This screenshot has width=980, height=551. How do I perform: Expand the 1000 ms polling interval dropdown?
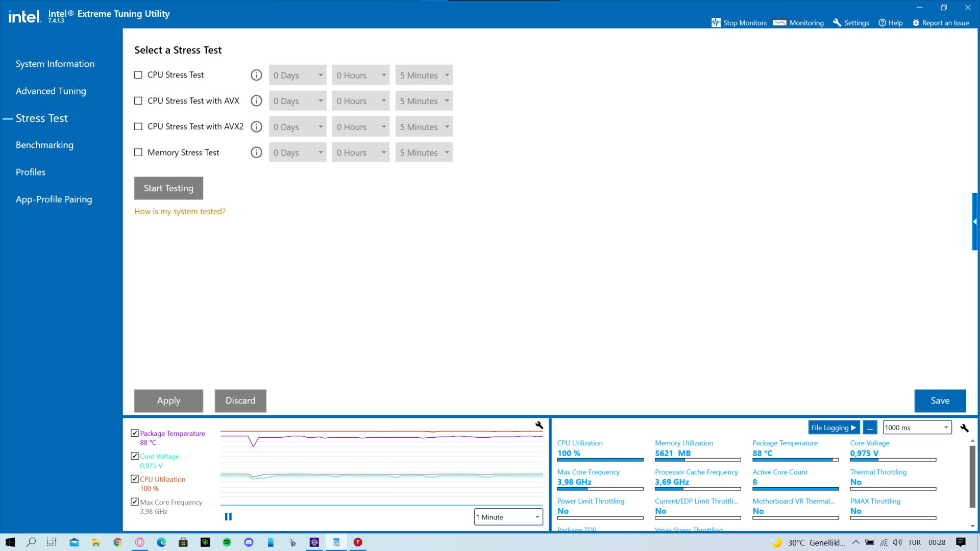(x=917, y=428)
